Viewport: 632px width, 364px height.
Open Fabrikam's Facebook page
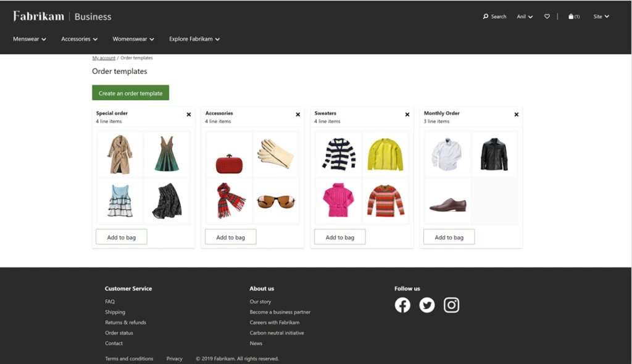tap(402, 305)
